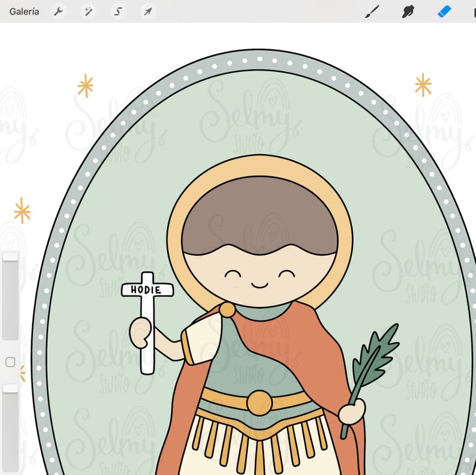Image resolution: width=476 pixels, height=475 pixels.
Task: Select the blue Eraser tool
Action: 444,11
